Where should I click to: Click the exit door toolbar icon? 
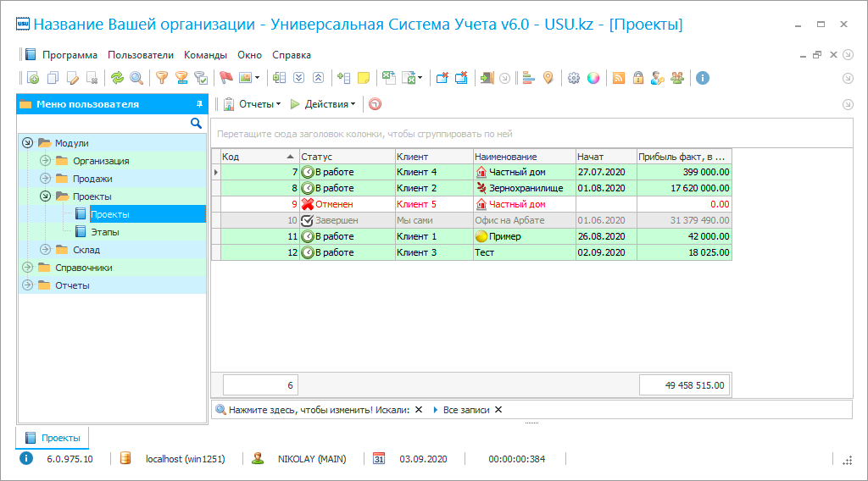[x=487, y=78]
